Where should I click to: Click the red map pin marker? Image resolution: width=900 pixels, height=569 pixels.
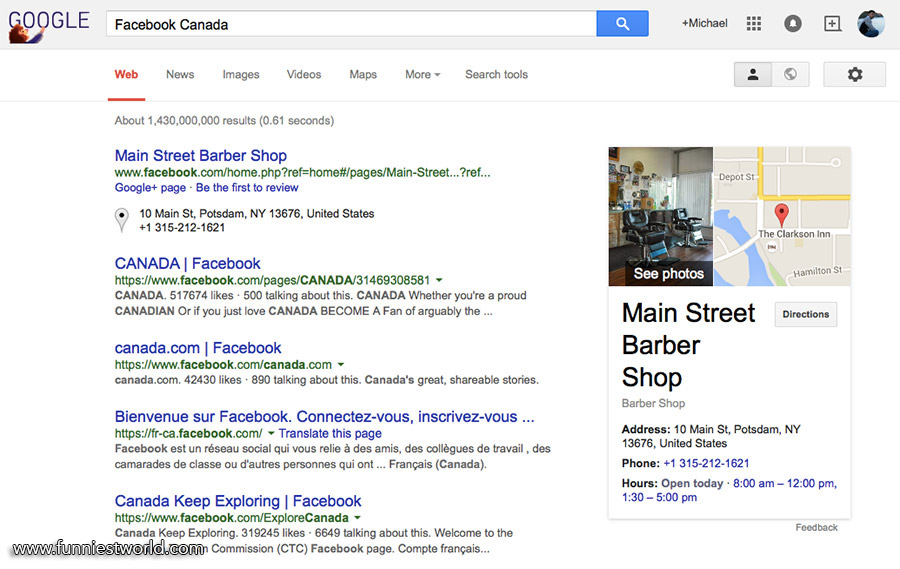782,213
